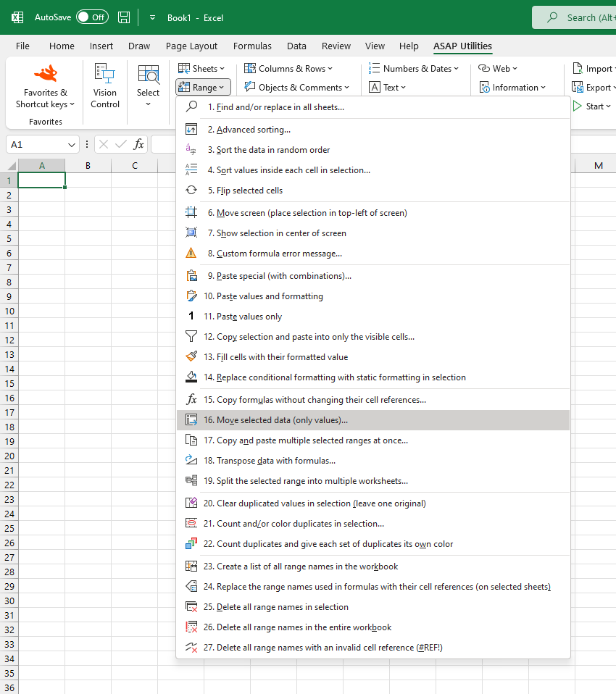
Task: Toggle the AutoSave switch
Action: pyautogui.click(x=92, y=17)
